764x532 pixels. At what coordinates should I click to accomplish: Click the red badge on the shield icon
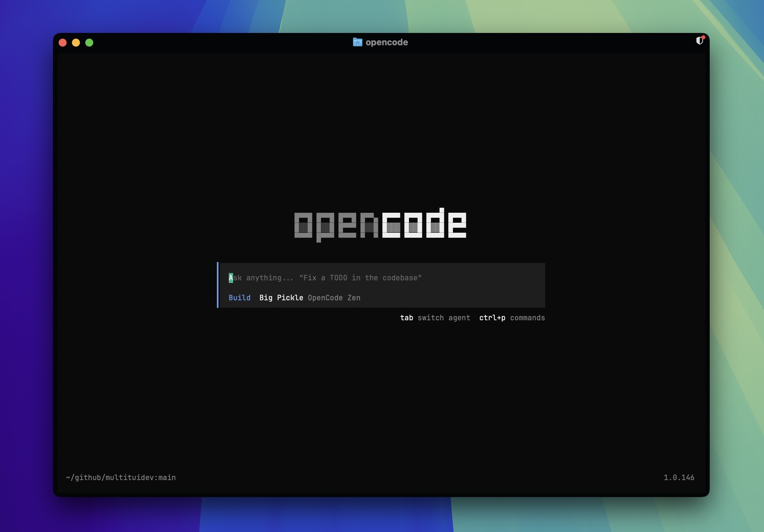(703, 37)
